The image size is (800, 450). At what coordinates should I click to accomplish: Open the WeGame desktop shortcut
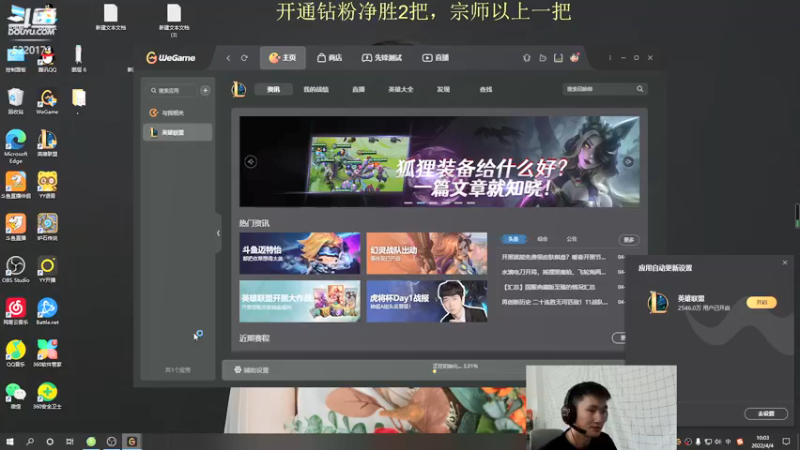(47, 102)
